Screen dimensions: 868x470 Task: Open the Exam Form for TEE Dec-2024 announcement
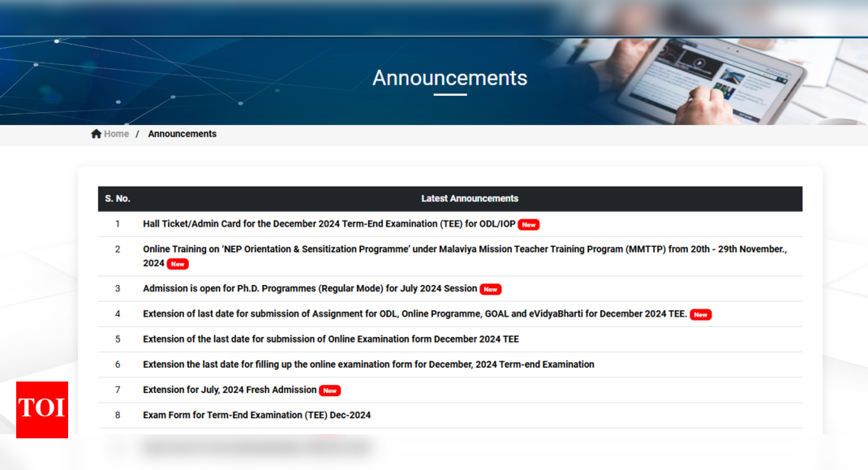point(257,415)
